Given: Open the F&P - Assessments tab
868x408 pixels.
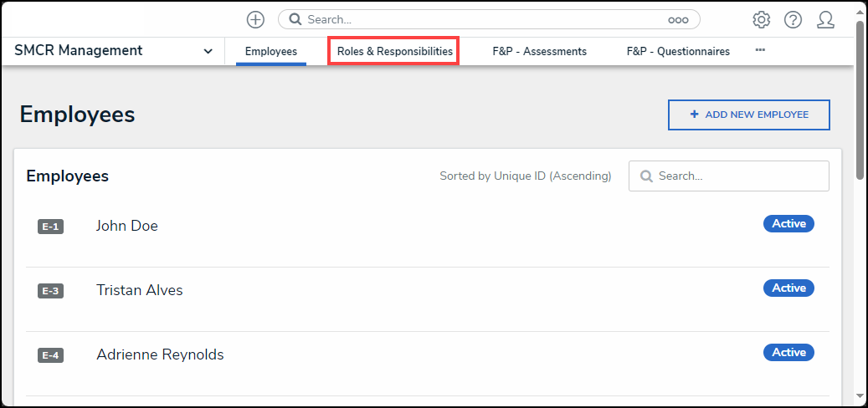Looking at the screenshot, I should pyautogui.click(x=540, y=51).
